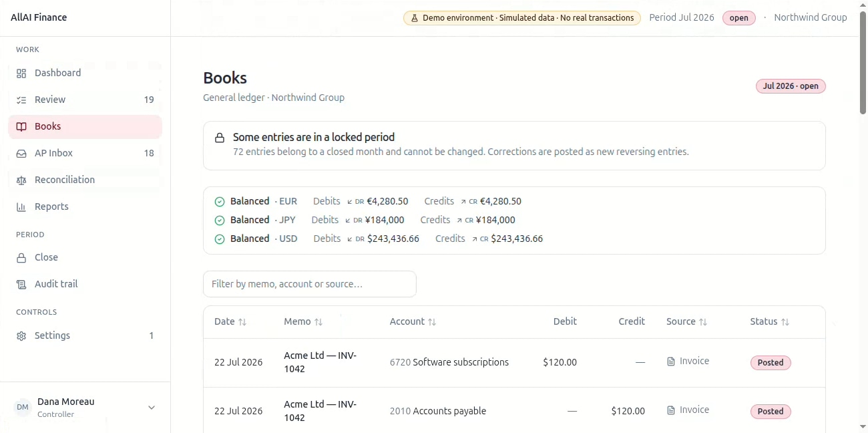
Task: Click the $120.00 debit amount cell
Action: [560, 362]
